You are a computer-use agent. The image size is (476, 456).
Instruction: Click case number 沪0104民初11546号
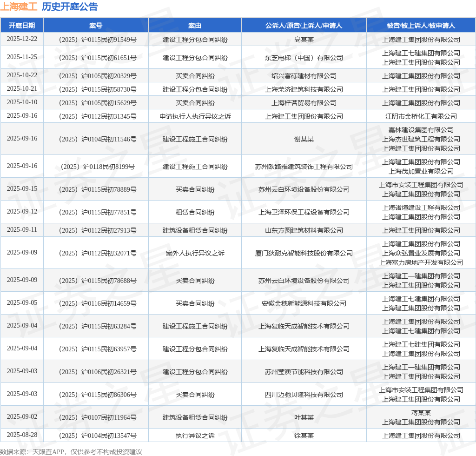[x=98, y=139]
